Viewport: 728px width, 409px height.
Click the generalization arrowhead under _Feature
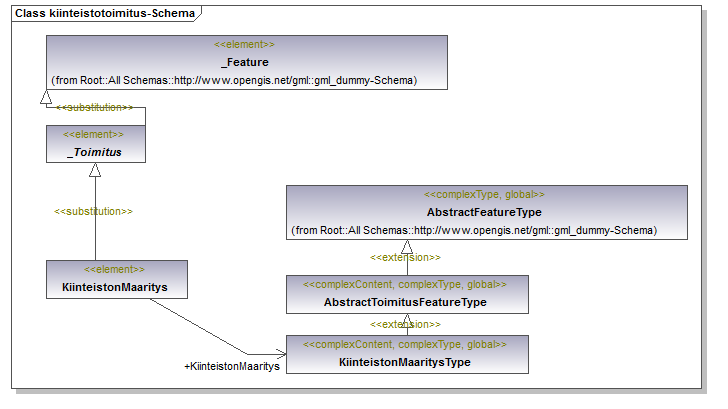coord(46,97)
